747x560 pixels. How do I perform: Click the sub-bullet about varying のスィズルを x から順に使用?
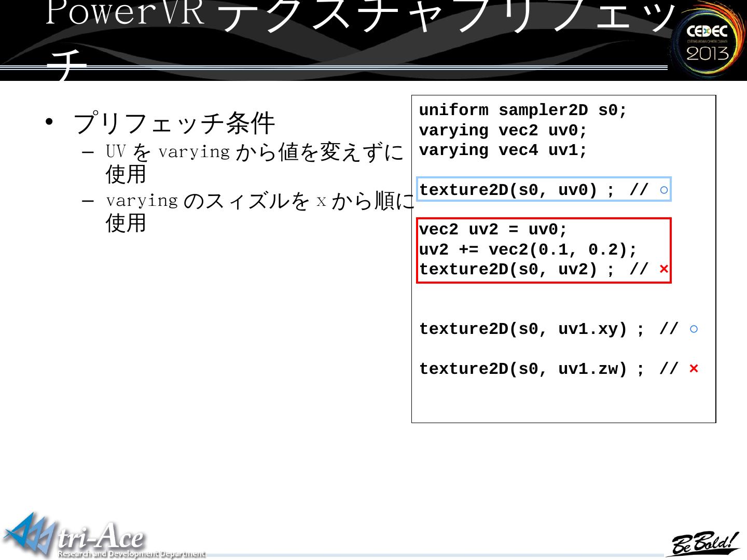260,212
